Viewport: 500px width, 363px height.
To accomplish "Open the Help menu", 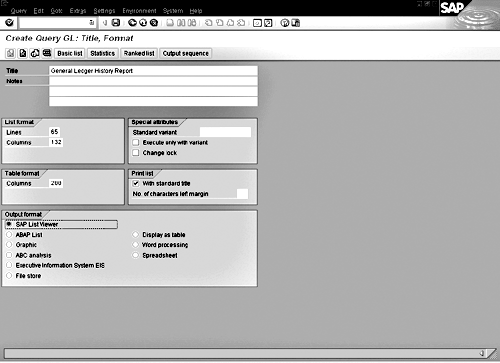I will (x=196, y=11).
